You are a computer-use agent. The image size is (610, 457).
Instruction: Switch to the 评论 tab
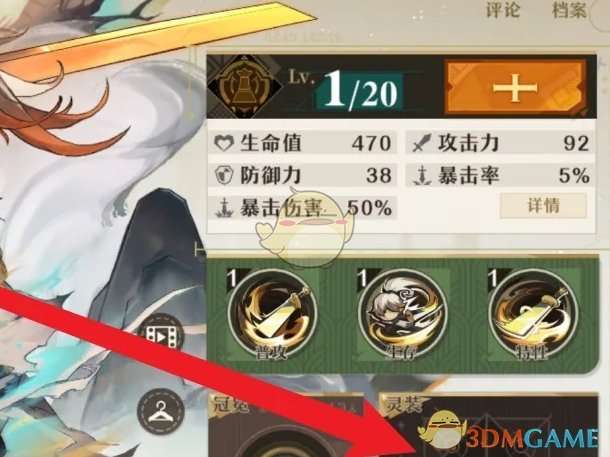pyautogui.click(x=503, y=10)
